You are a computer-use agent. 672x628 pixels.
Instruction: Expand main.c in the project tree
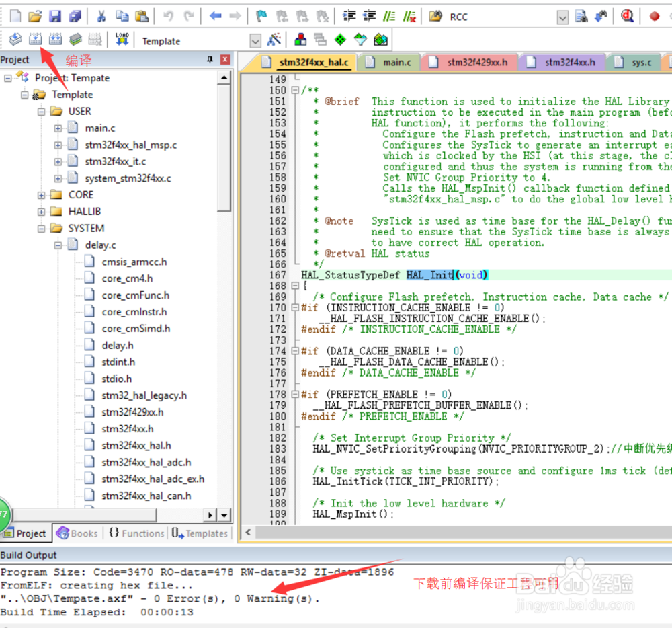pyautogui.click(x=58, y=128)
